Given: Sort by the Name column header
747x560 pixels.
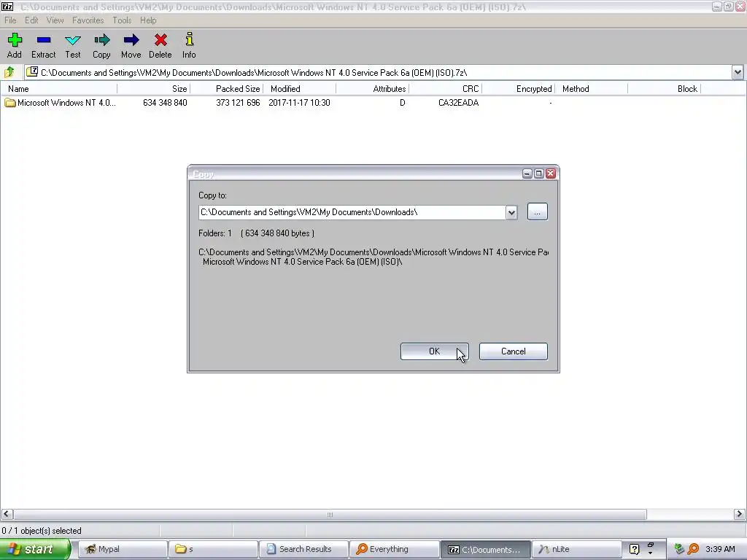Looking at the screenshot, I should tap(59, 88).
